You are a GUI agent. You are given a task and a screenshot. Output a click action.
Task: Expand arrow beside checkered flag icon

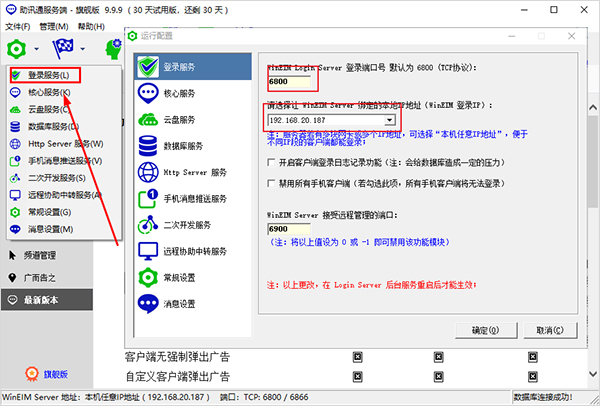83,49
